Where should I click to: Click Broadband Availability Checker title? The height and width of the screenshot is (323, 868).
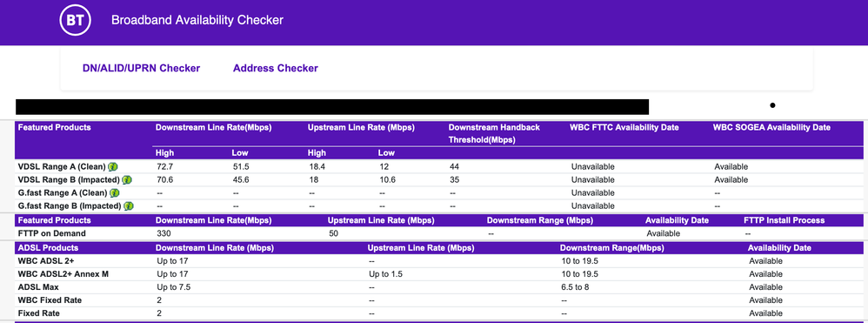197,21
